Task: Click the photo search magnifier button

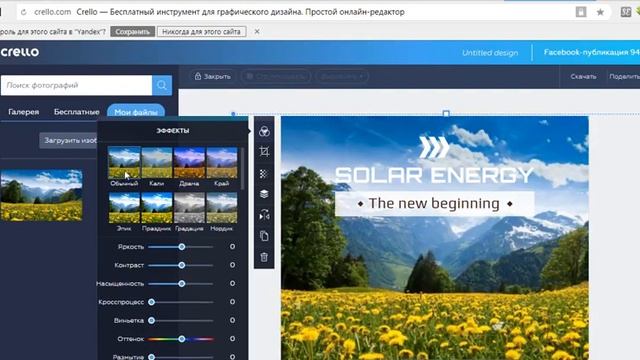Action: [162, 85]
